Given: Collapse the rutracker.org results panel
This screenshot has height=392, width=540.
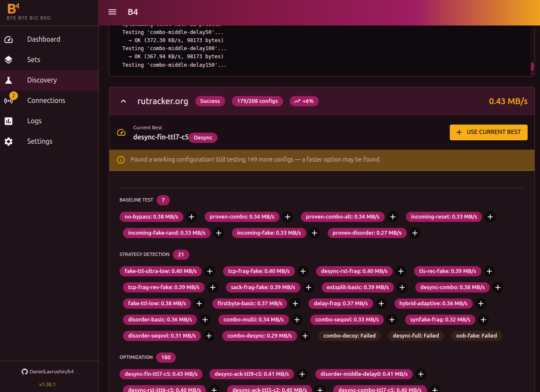Looking at the screenshot, I should [123, 101].
